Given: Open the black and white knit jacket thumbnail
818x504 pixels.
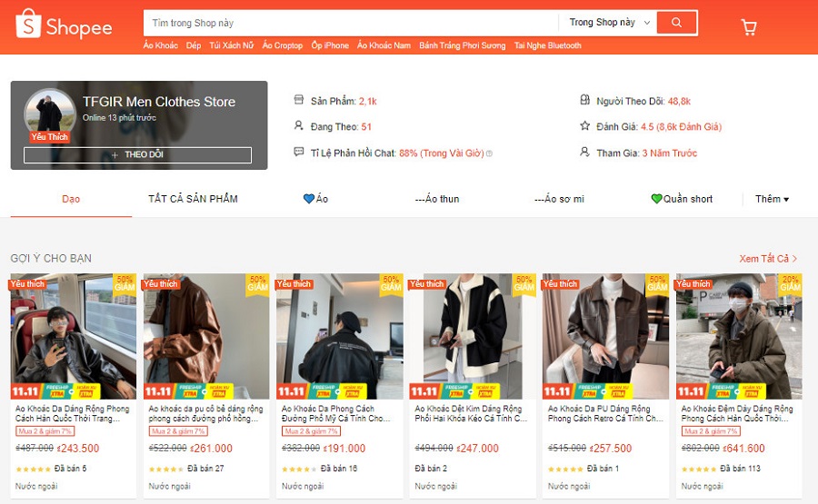Looking at the screenshot, I should [473, 336].
